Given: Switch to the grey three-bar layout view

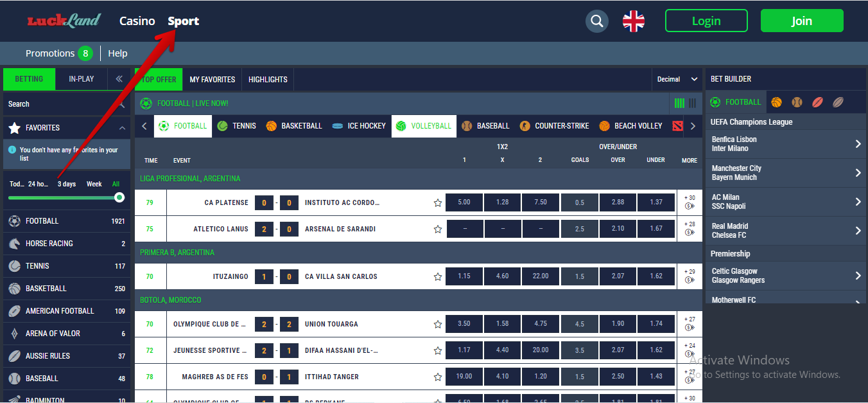Looking at the screenshot, I should click(x=693, y=103).
